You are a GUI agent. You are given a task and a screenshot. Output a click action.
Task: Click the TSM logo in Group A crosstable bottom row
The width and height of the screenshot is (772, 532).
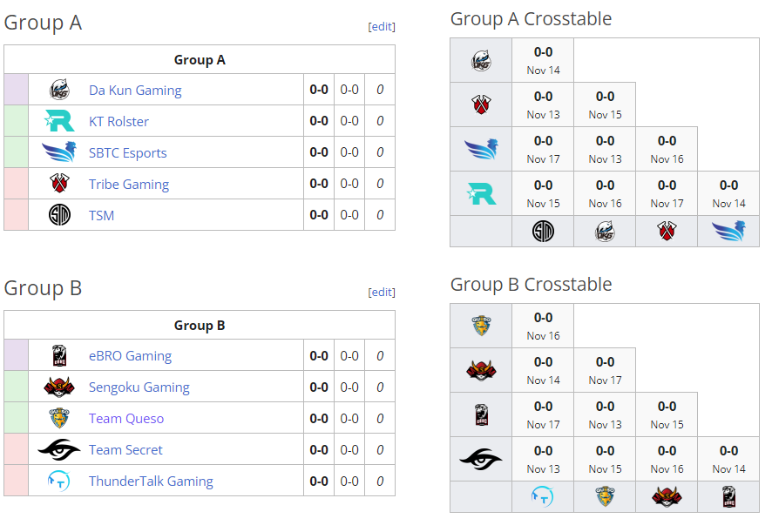[543, 232]
